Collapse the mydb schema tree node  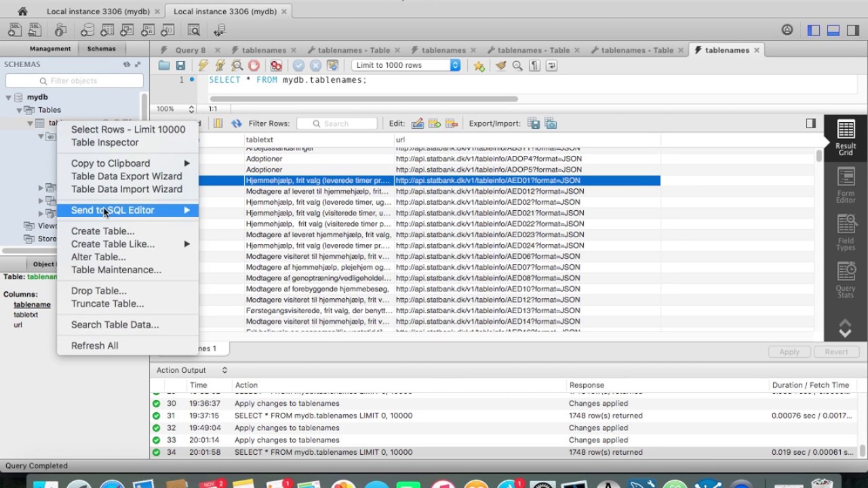click(9, 98)
